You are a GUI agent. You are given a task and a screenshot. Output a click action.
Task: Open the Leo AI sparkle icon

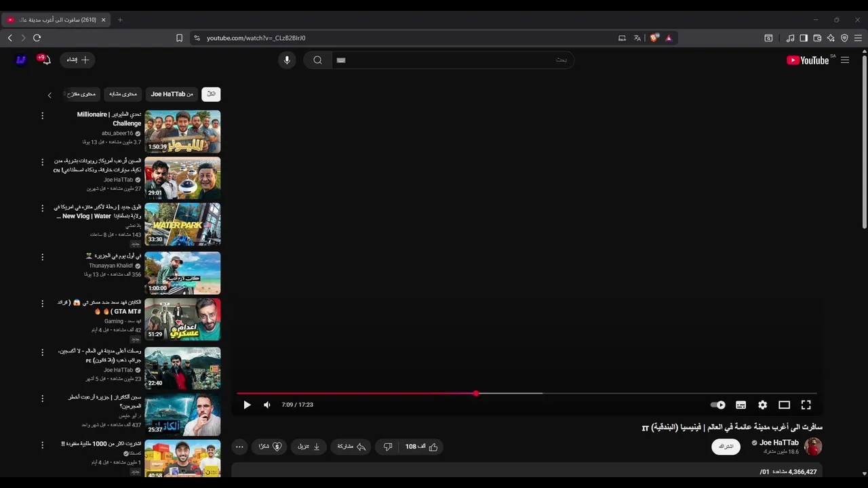[x=831, y=38]
